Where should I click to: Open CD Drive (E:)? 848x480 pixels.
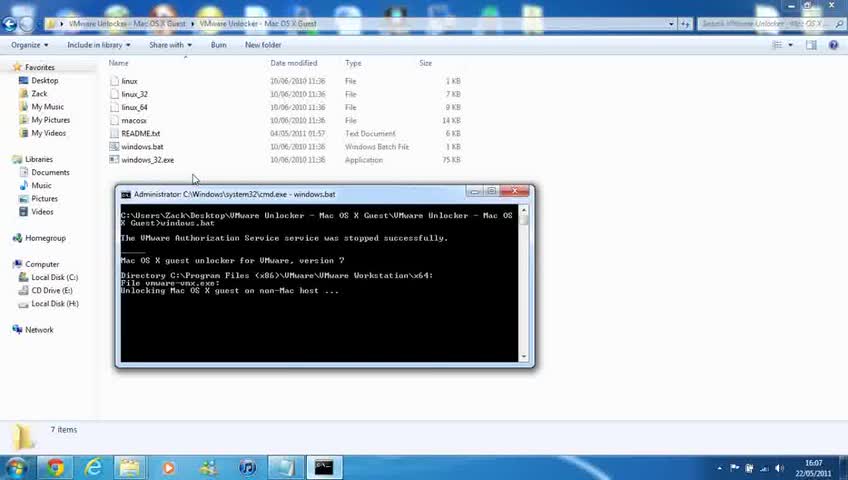51,290
